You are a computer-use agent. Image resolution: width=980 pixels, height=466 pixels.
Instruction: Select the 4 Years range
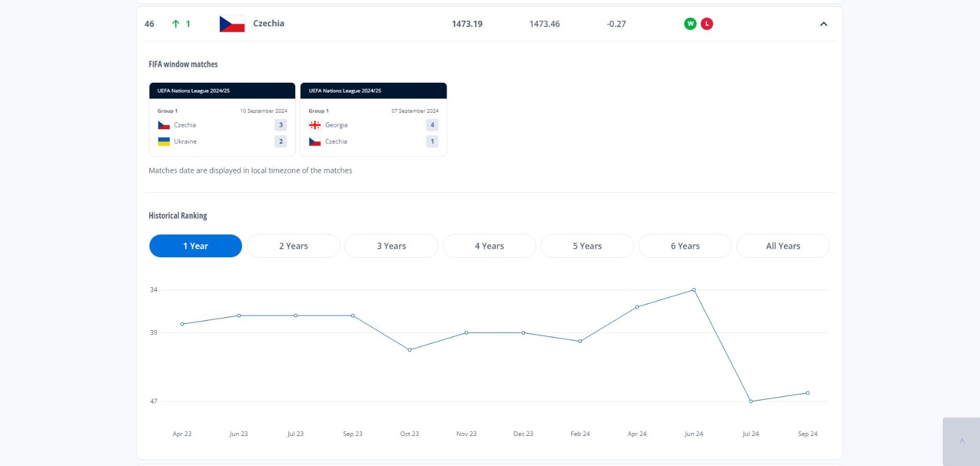coord(489,246)
